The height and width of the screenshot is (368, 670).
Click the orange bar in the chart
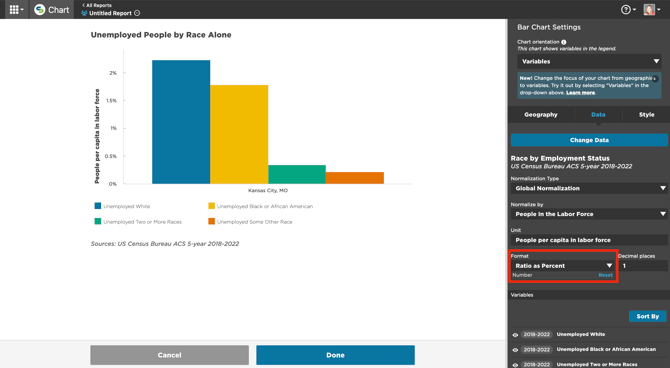tap(355, 178)
